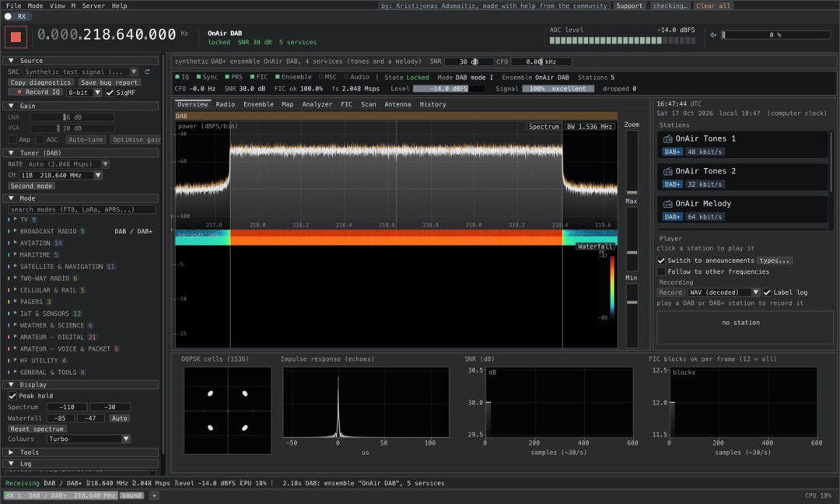This screenshot has width=840, height=504.
Task: Click the Reset spectrum button
Action: tap(37, 429)
